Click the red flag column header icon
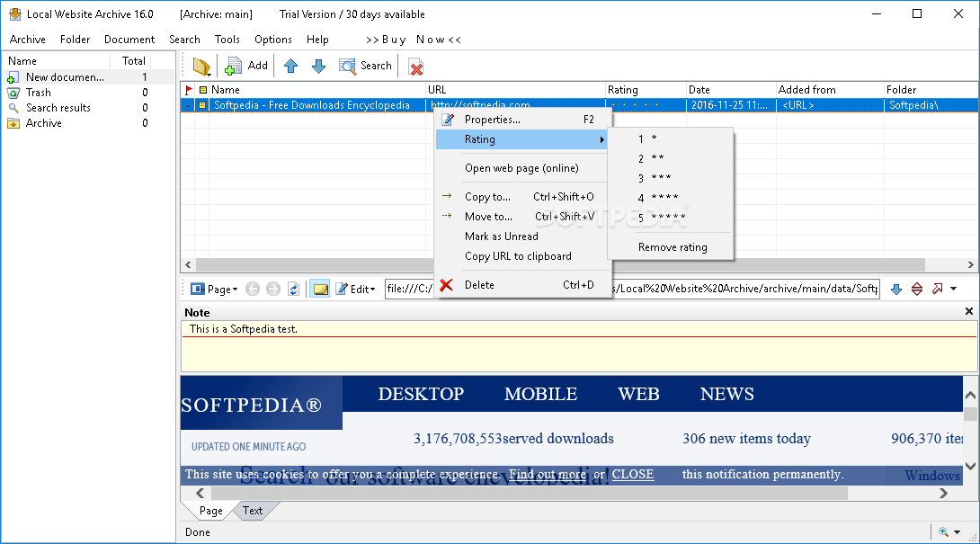Image resolution: width=980 pixels, height=544 pixels. [189, 90]
